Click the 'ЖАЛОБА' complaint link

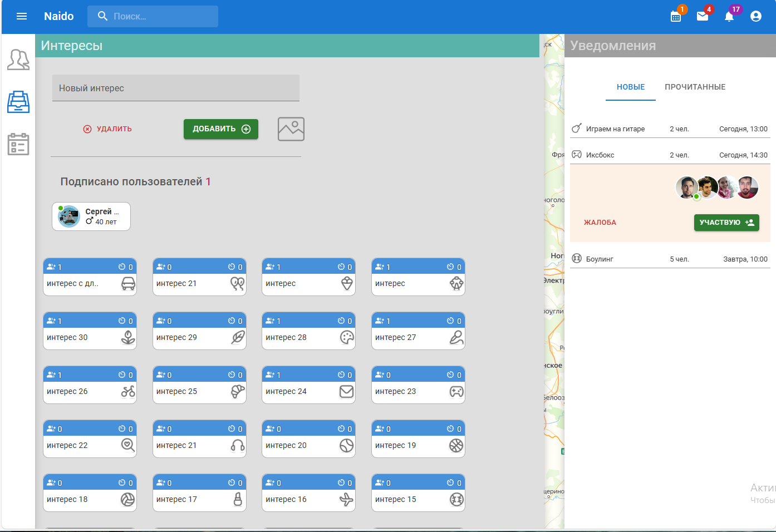[600, 223]
